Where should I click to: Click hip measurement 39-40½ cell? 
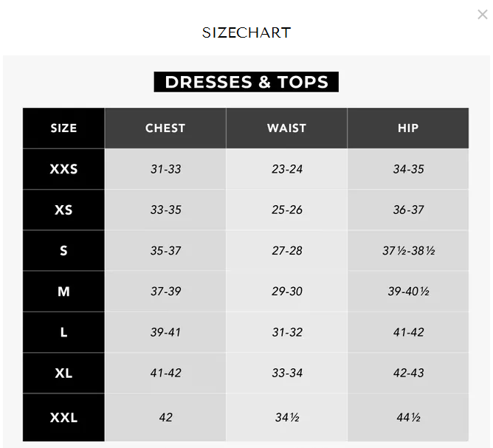click(x=408, y=292)
